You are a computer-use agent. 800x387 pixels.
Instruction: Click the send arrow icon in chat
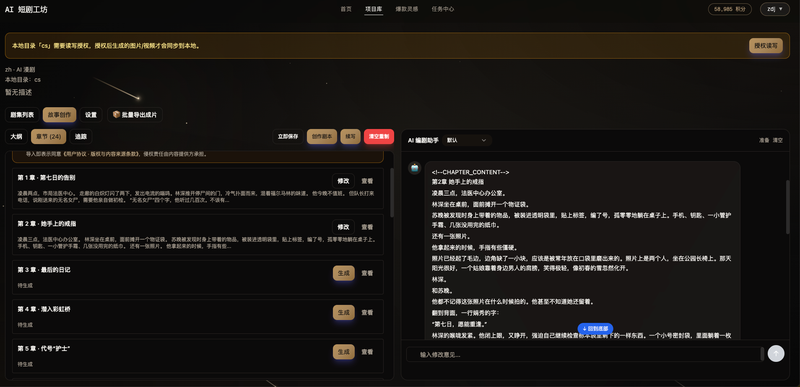click(776, 354)
